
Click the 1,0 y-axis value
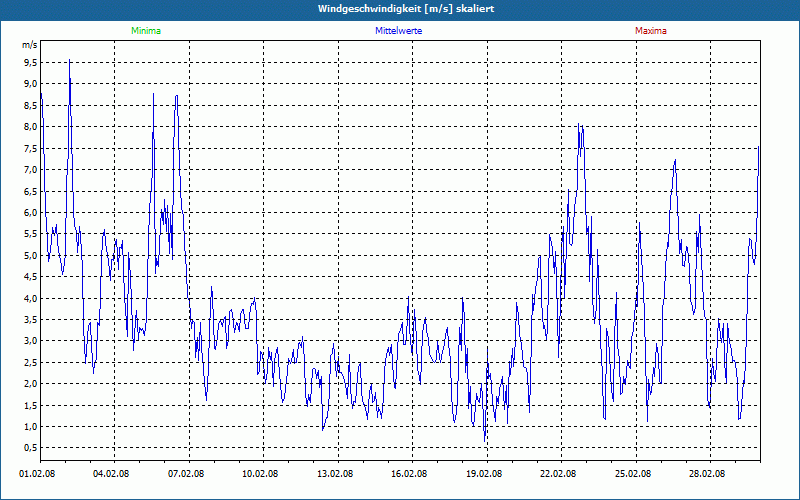click(31, 427)
